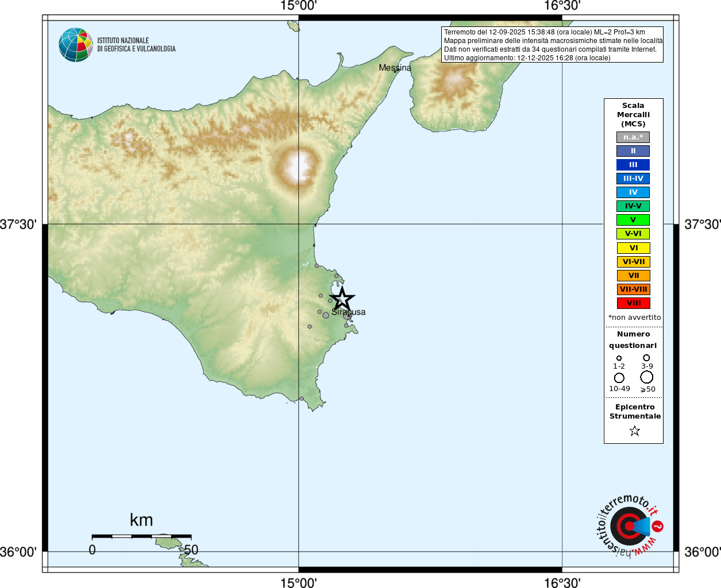Click the Messina city label
Viewport: 721px width, 588px height.
(x=395, y=68)
